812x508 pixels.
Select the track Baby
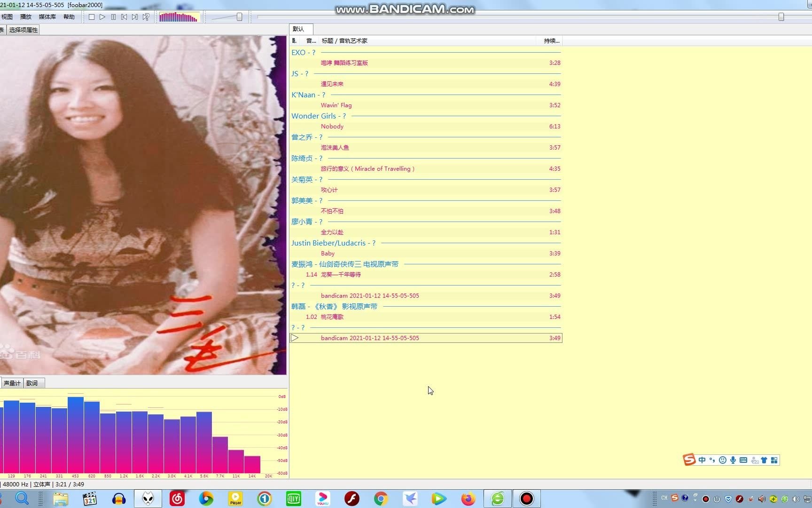coord(426,254)
